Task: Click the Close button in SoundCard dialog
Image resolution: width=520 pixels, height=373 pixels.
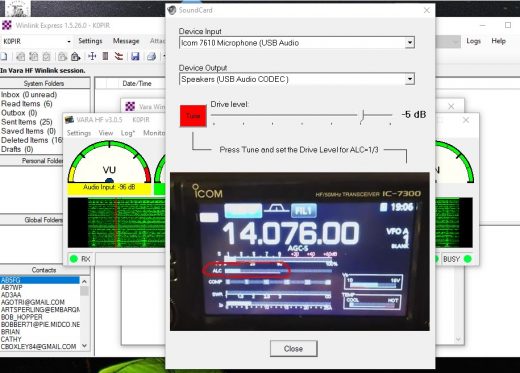Action: pos(293,349)
